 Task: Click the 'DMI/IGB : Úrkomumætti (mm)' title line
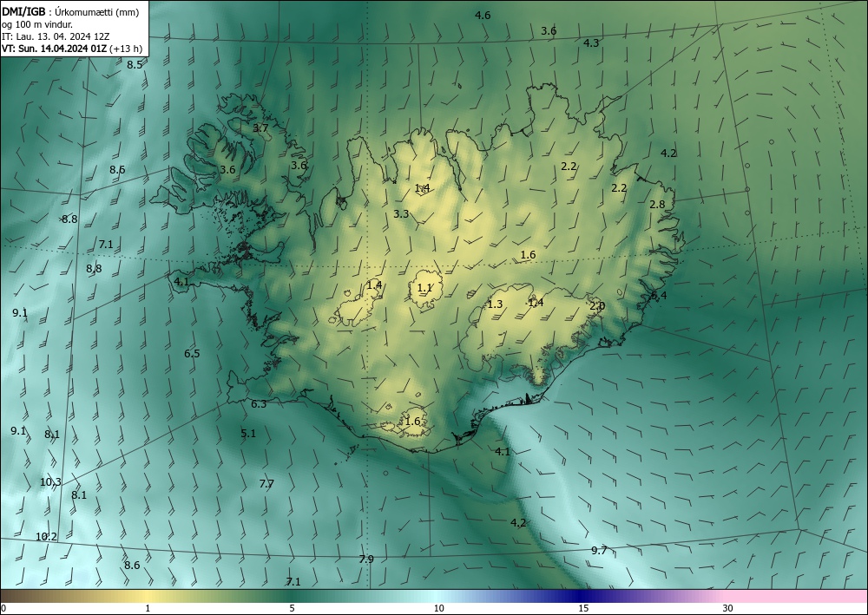coord(70,12)
